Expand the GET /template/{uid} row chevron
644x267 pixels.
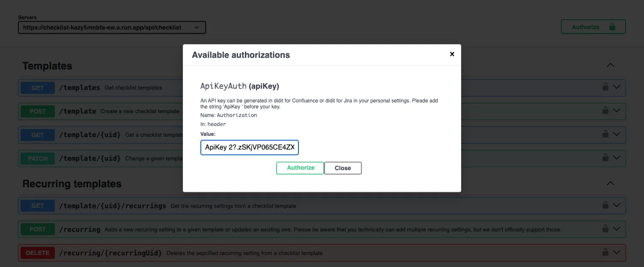[x=617, y=134]
